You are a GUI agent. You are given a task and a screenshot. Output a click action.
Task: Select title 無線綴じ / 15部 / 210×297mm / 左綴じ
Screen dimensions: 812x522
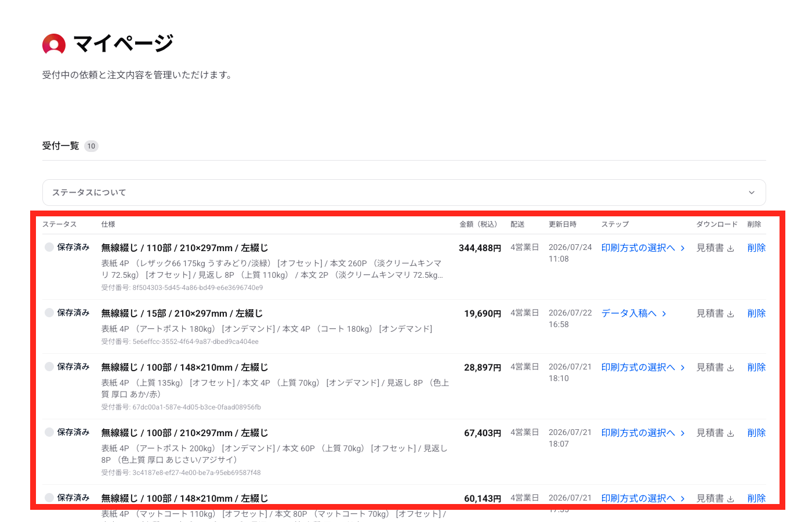pos(182,313)
